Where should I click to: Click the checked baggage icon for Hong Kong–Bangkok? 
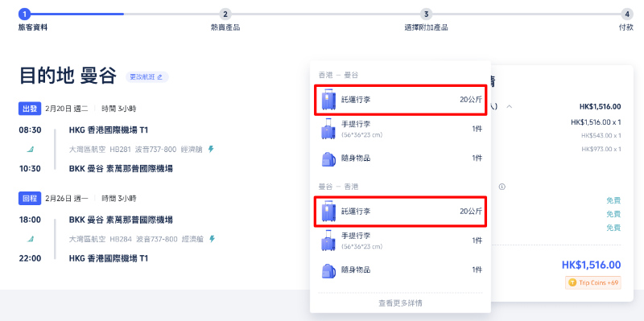[x=328, y=99]
